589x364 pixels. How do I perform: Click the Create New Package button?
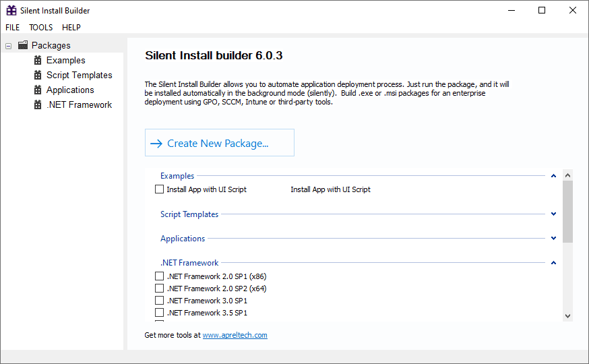tap(219, 143)
